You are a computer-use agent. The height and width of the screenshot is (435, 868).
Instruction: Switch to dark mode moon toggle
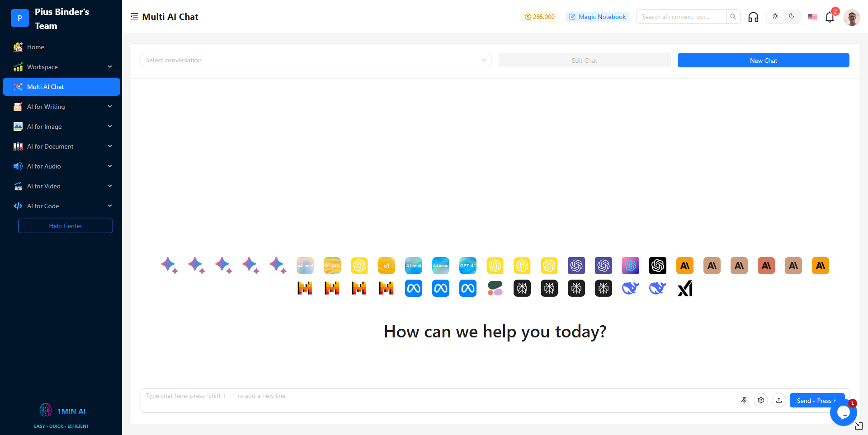(792, 16)
